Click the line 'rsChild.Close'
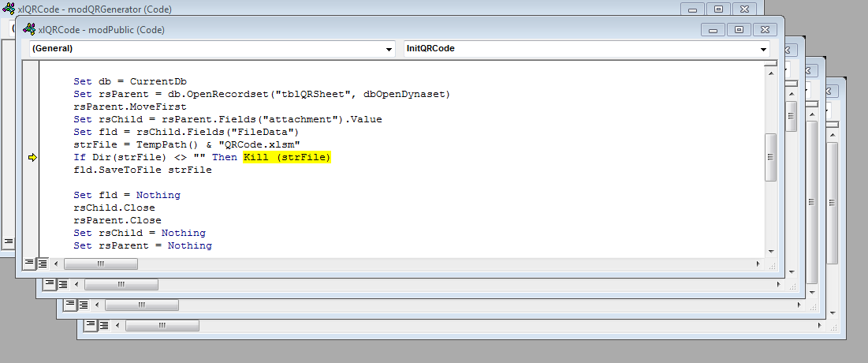This screenshot has height=363, width=868. [x=114, y=208]
